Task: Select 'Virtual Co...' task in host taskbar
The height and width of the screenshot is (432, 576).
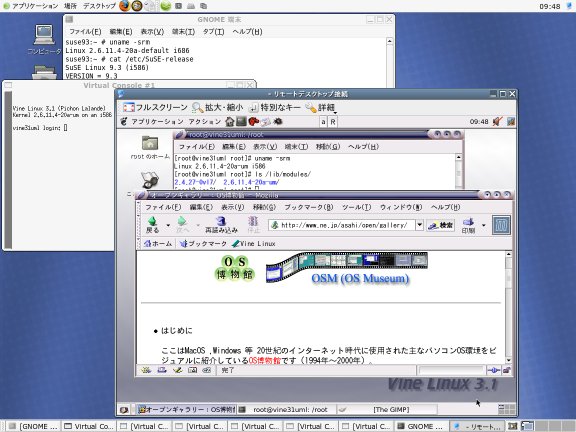Action: click(x=88, y=426)
